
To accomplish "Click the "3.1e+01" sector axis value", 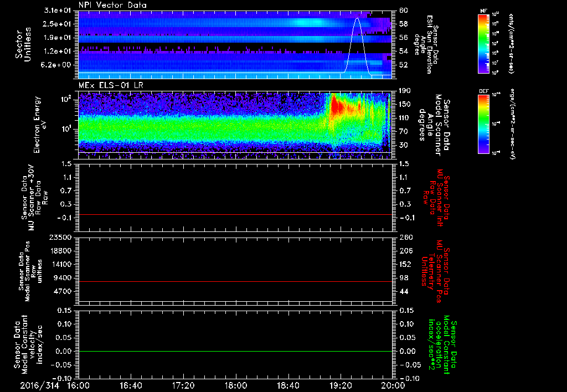I will 58,11.
